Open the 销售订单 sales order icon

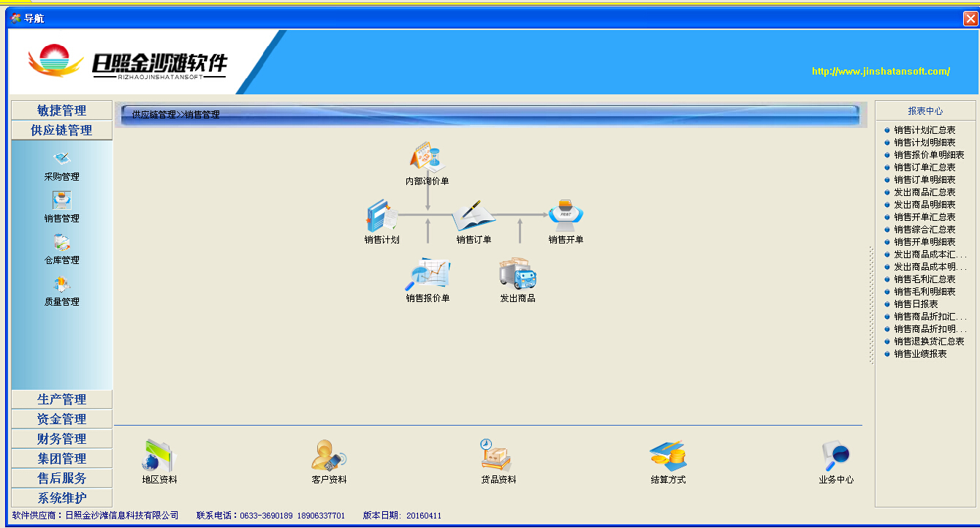click(474, 216)
